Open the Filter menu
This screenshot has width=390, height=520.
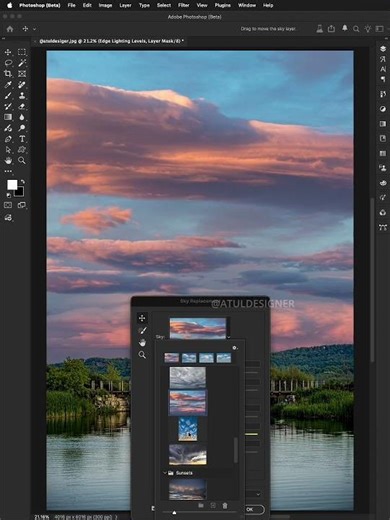click(184, 5)
